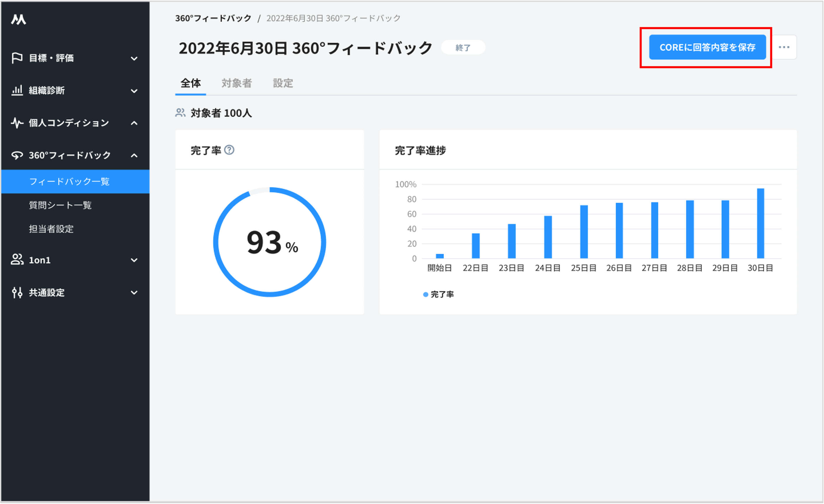Collapse the 360°フィードバック menu chevron

135,155
